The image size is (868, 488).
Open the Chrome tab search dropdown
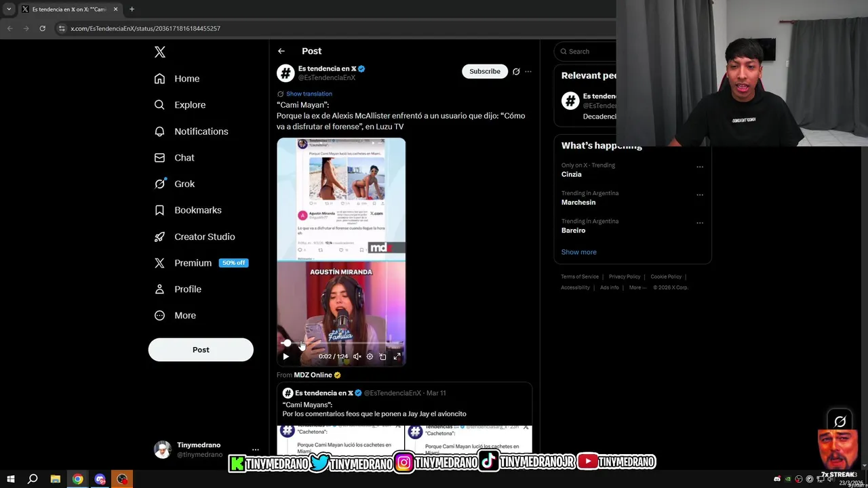click(x=9, y=9)
